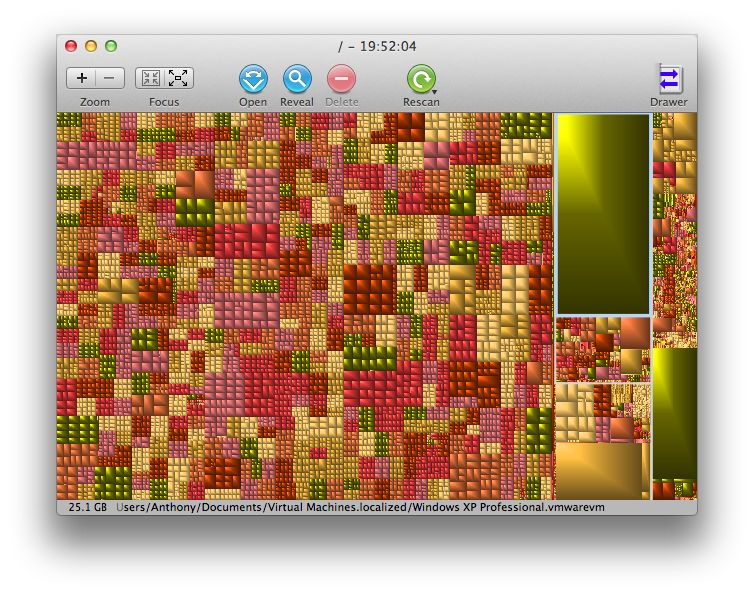
Task: Click the red Delete icon
Action: pyautogui.click(x=341, y=78)
